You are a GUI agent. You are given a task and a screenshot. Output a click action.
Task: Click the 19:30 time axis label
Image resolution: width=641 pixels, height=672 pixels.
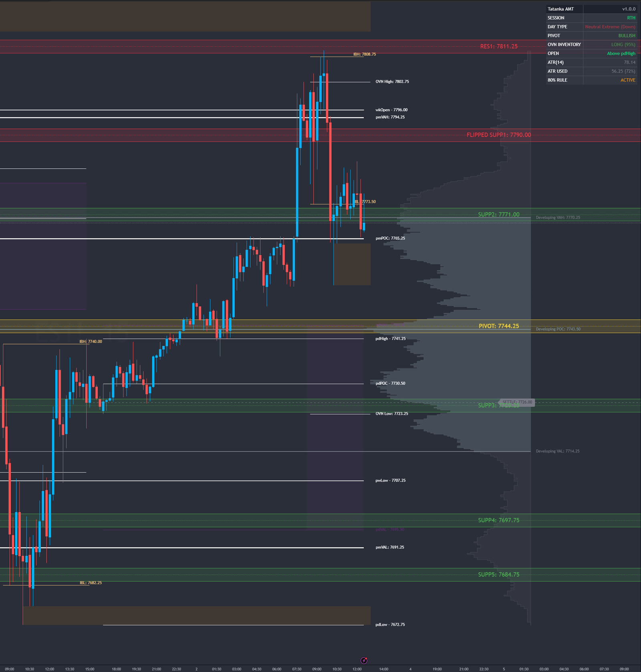(x=136, y=669)
